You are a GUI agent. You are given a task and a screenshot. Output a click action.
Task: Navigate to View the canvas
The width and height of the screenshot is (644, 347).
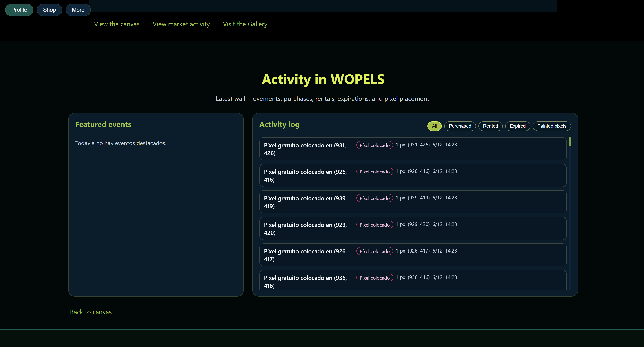(117, 24)
